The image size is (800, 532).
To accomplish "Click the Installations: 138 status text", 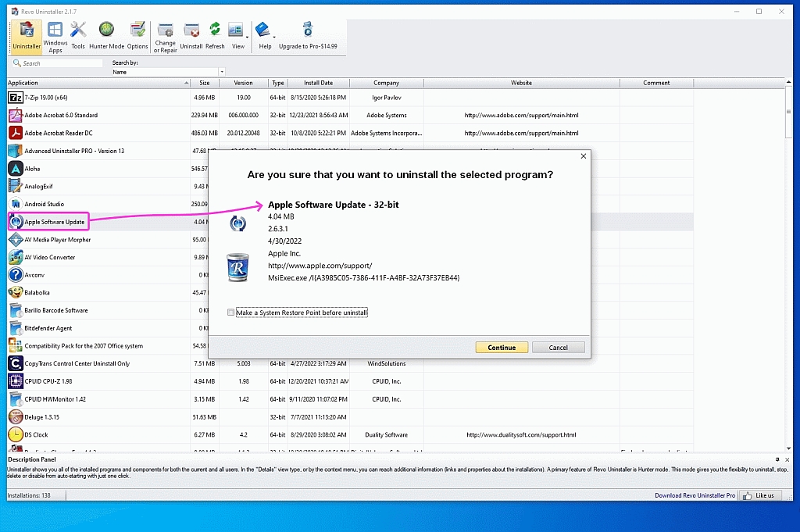I will coord(29,495).
